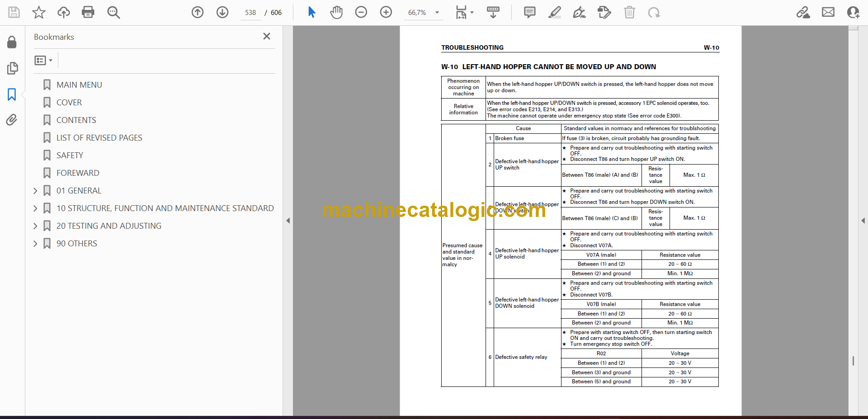Image resolution: width=868 pixels, height=419 pixels.
Task: Expand the 10 STRUCTURE, FUNCTION AND MAINTENANCE STANDARD bookmark
Action: pyautogui.click(x=35, y=208)
